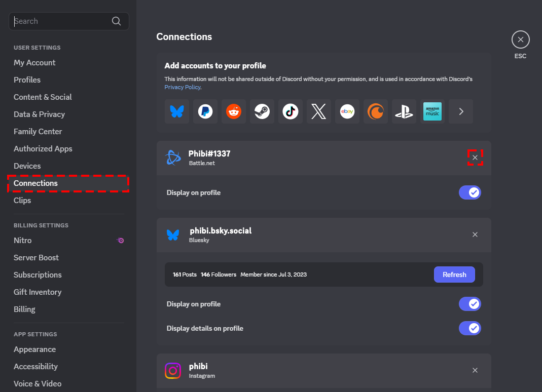Connect your Steam account
The image size is (542, 392).
point(262,111)
